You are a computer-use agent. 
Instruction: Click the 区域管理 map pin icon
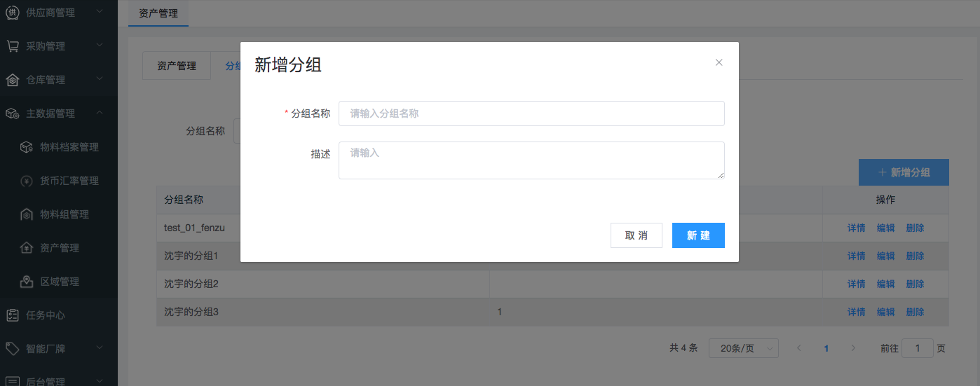point(27,282)
